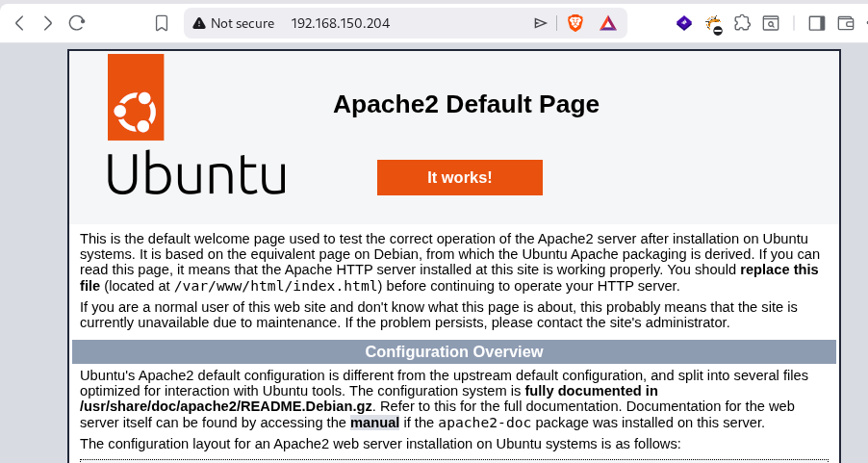Bookmark this page

pyautogui.click(x=161, y=23)
